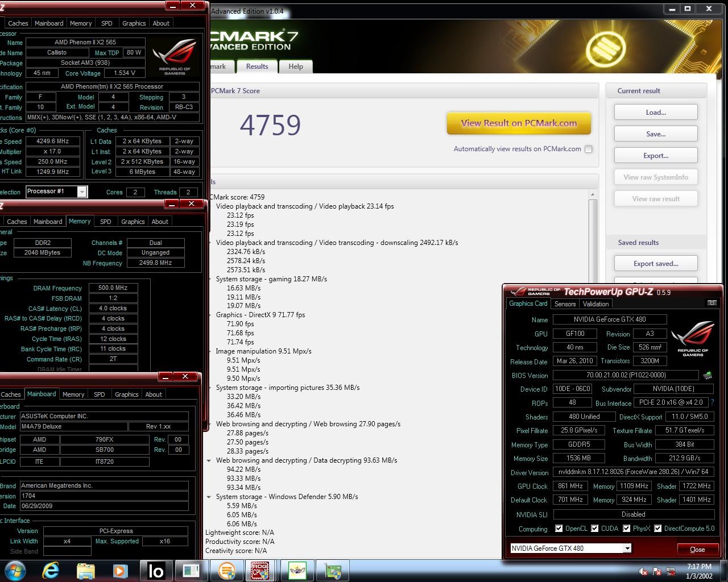
Task: Switch to the PCMark Results tab
Action: pos(257,66)
